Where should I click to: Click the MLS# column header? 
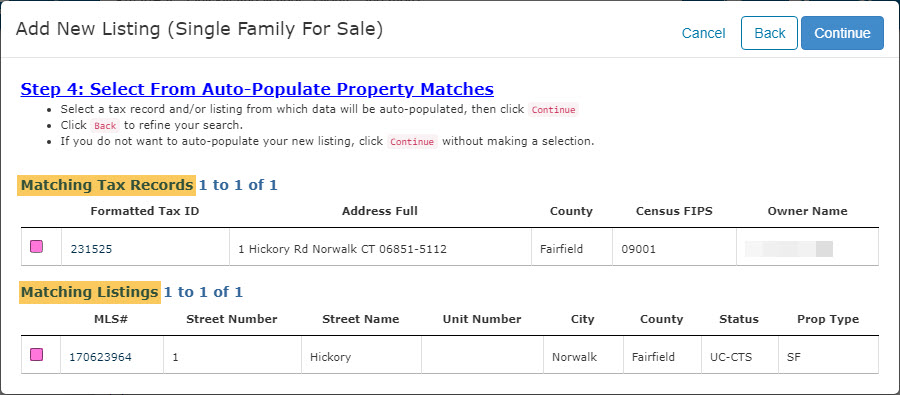(110, 319)
